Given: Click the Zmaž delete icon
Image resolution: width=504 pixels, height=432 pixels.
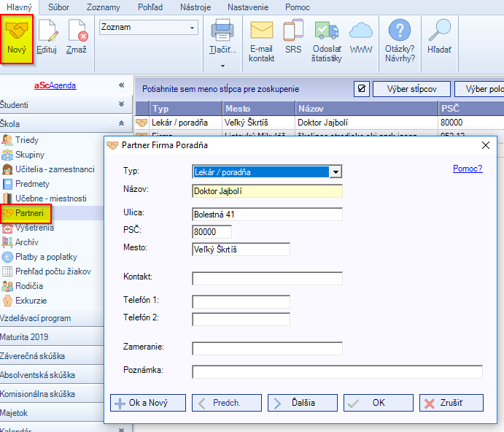Looking at the screenshot, I should [77, 30].
